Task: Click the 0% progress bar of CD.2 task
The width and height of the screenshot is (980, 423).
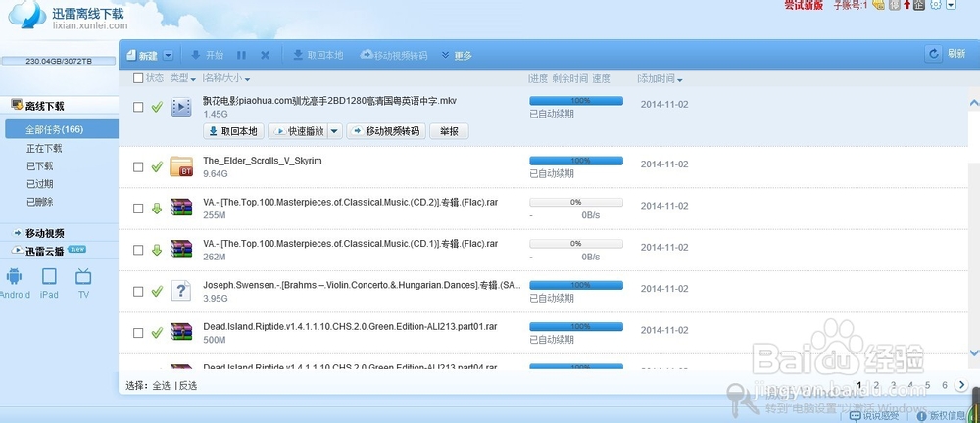Action: point(576,202)
